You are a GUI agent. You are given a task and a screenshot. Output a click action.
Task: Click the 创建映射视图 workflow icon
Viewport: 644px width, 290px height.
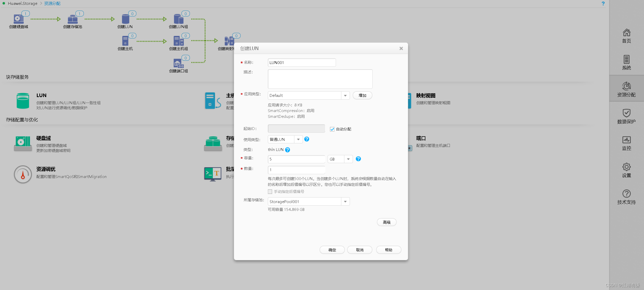229,41
